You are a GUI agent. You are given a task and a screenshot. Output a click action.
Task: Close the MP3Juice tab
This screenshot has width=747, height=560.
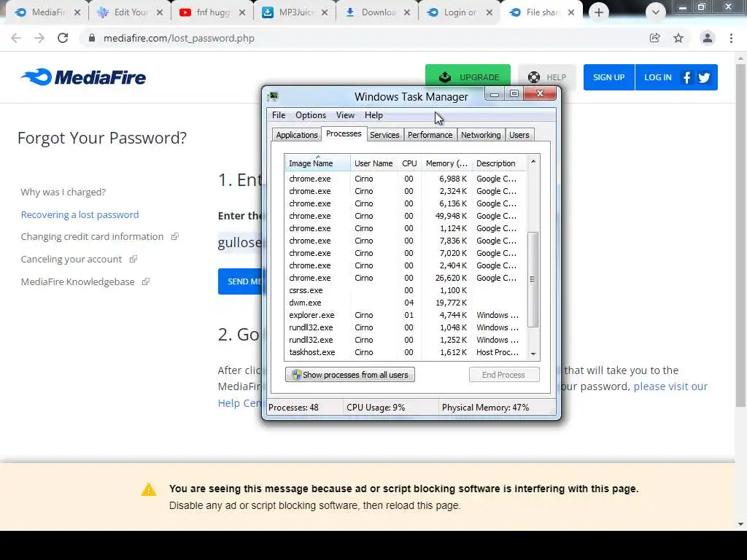pos(325,13)
